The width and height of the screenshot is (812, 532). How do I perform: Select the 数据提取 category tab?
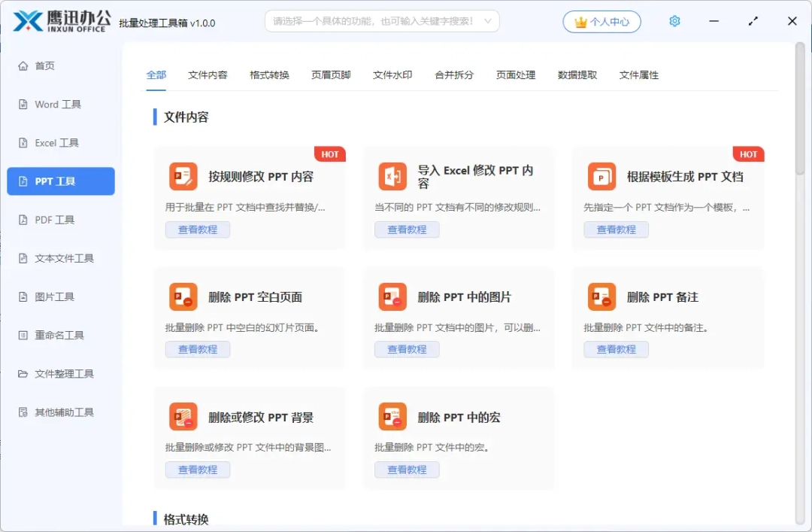pos(577,75)
